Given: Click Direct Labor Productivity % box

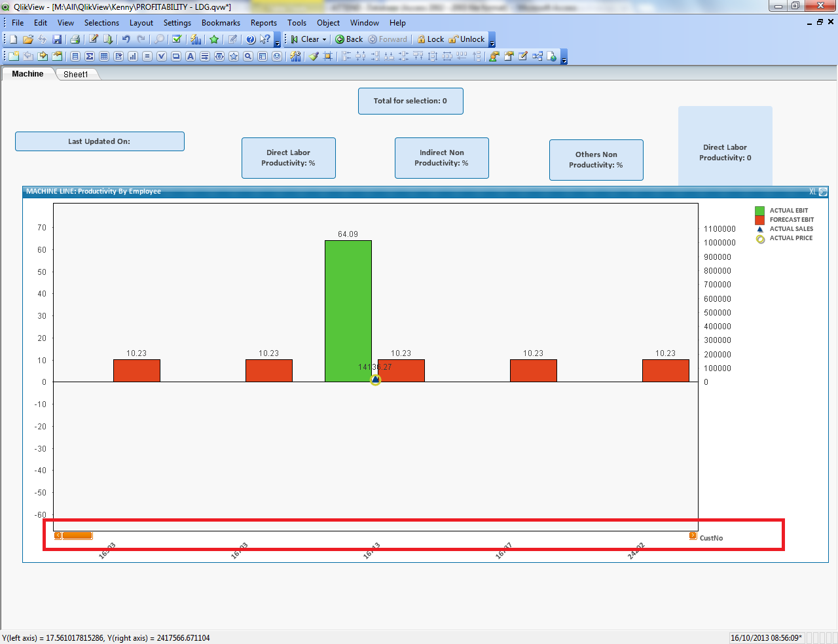Looking at the screenshot, I should coord(289,158).
